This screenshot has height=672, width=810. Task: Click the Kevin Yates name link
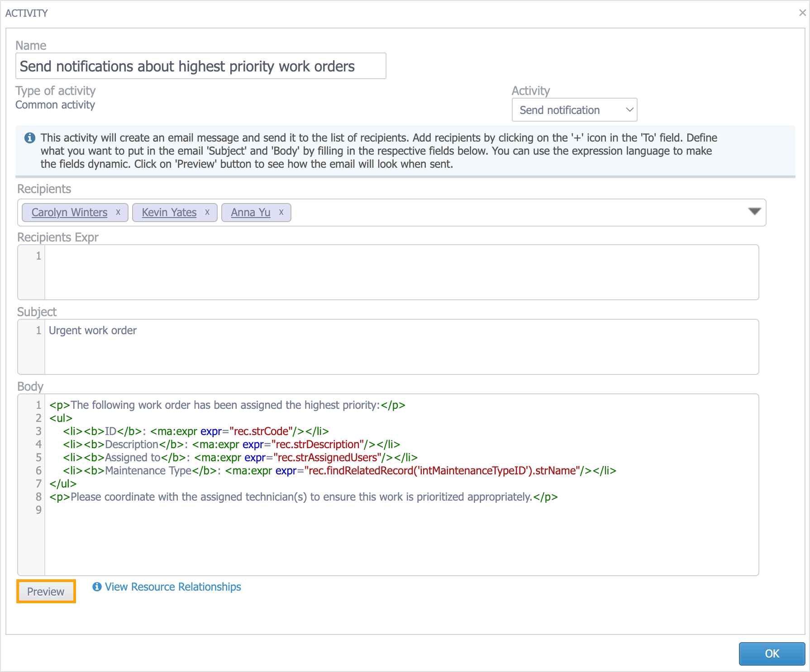[169, 212]
